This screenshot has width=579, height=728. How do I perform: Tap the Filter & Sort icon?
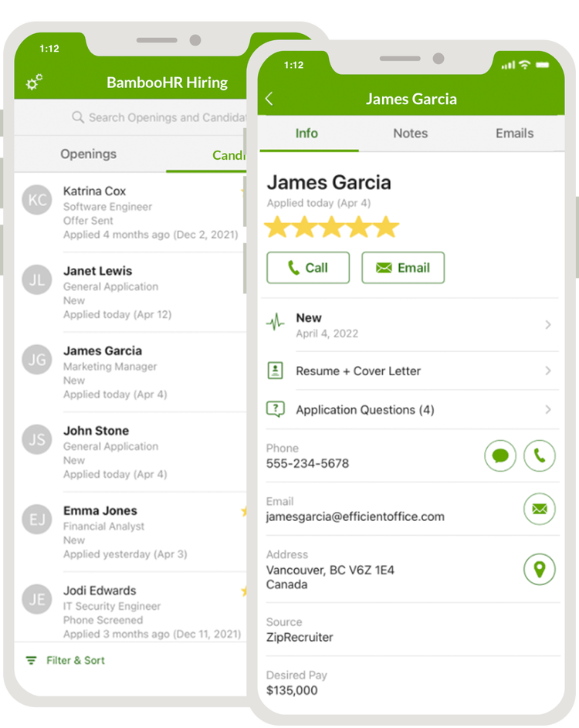click(x=31, y=660)
